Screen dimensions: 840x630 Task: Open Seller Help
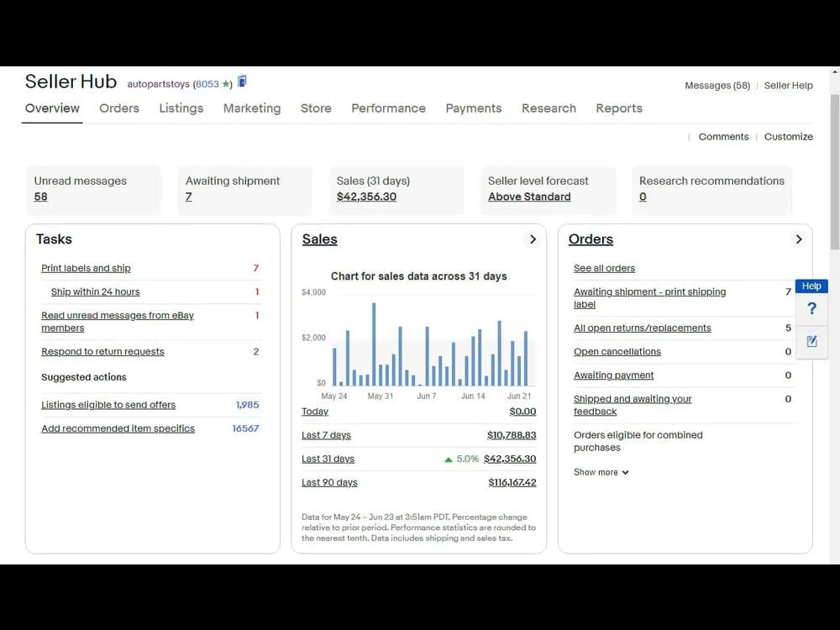tap(788, 86)
